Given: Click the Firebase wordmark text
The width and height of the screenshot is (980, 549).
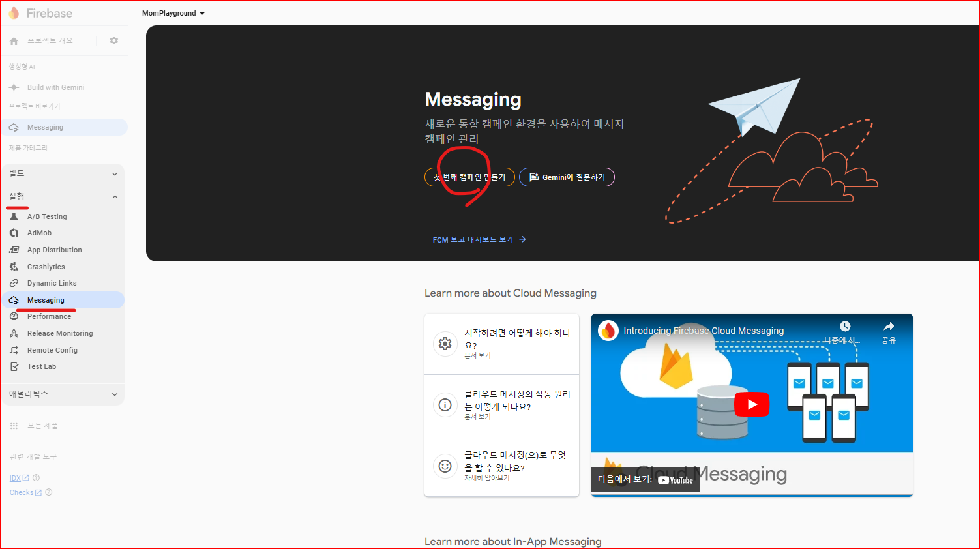Looking at the screenshot, I should [x=50, y=13].
